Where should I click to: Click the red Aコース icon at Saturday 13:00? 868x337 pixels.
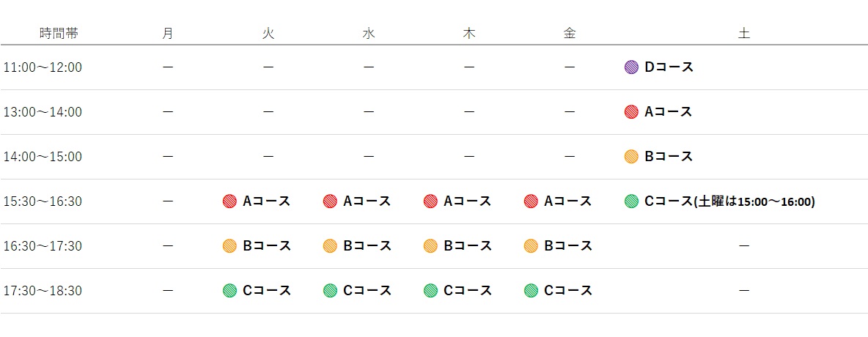tap(631, 112)
